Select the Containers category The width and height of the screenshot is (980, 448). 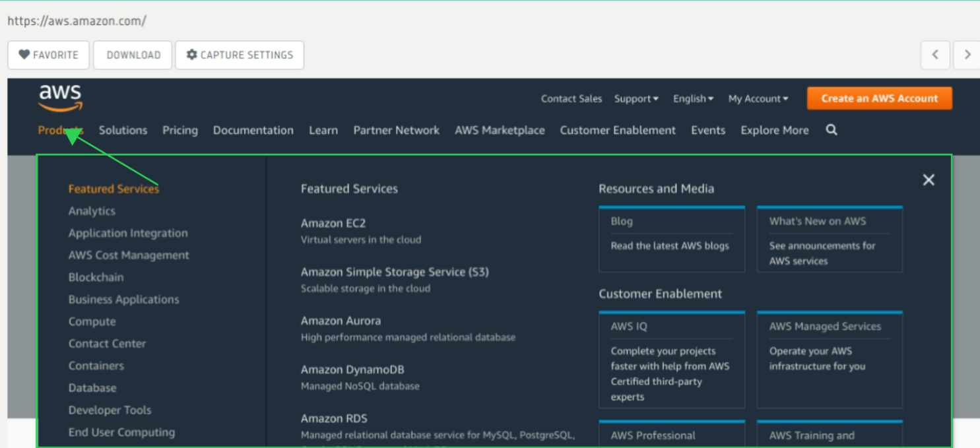[96, 366]
